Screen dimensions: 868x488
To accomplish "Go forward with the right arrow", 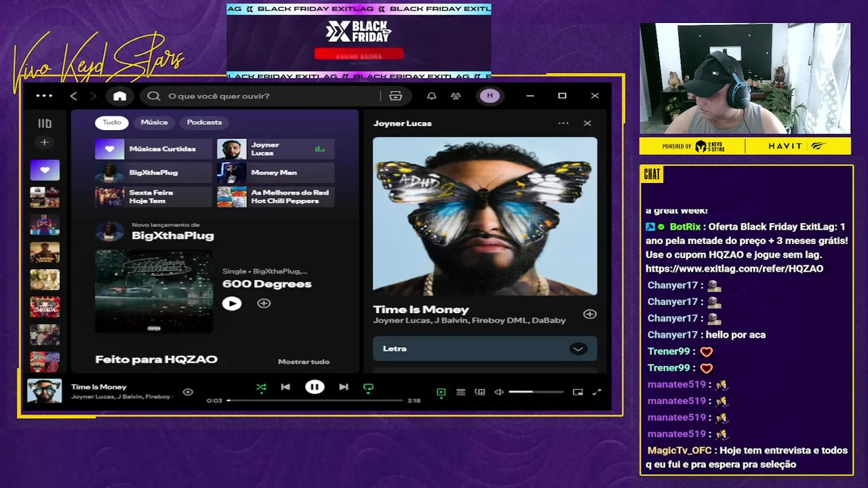I will point(94,96).
